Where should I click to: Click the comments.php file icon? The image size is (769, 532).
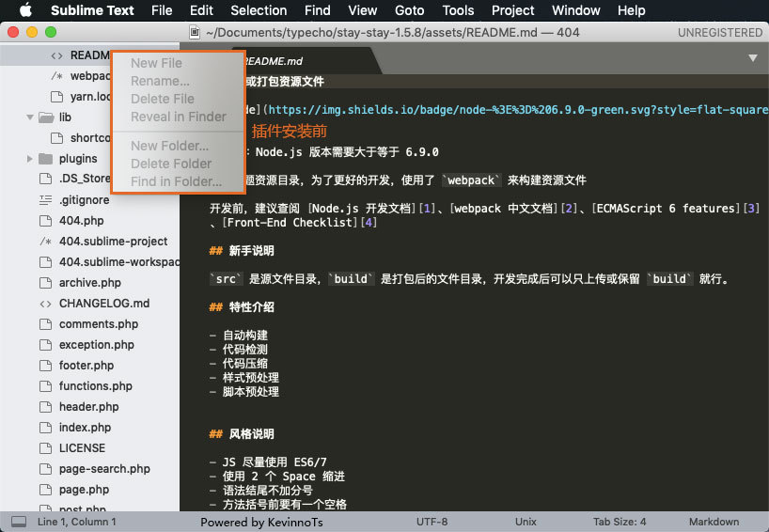coord(46,324)
